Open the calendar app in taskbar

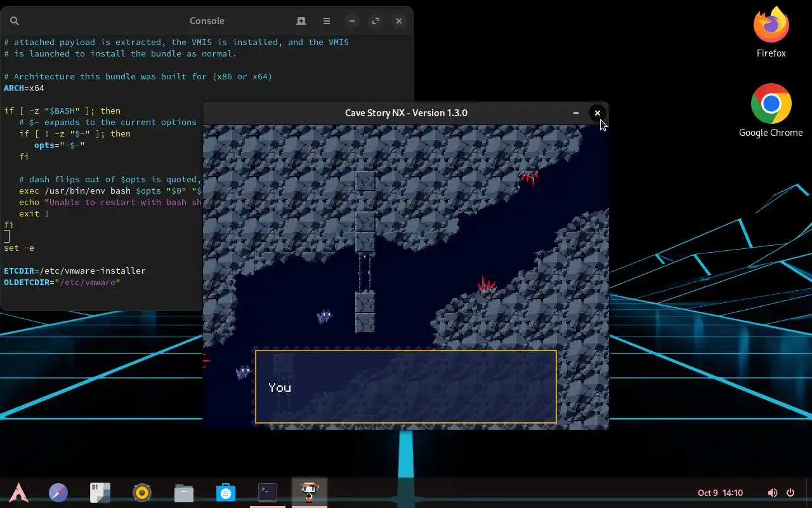click(x=100, y=492)
